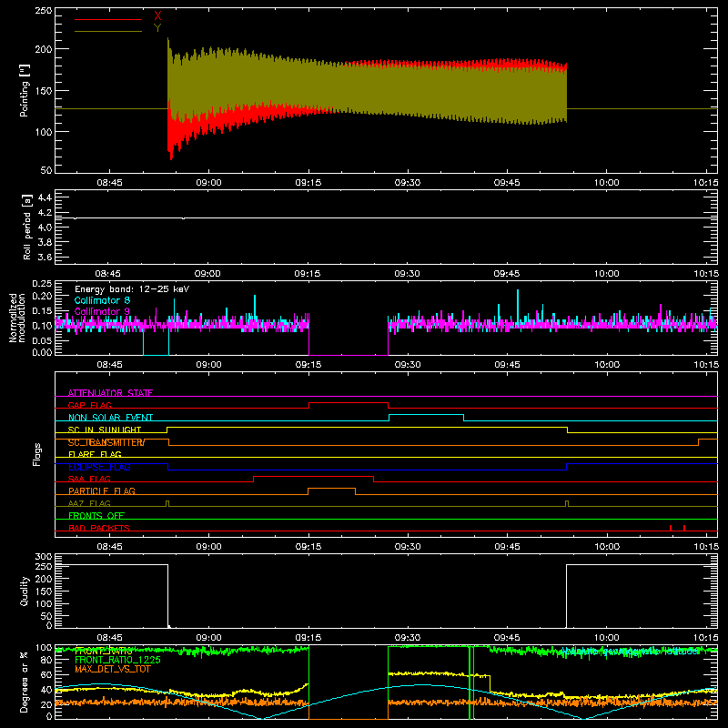The image size is (728, 728).
Task: Click the SAA_FLAG label
Action: click(x=89, y=479)
